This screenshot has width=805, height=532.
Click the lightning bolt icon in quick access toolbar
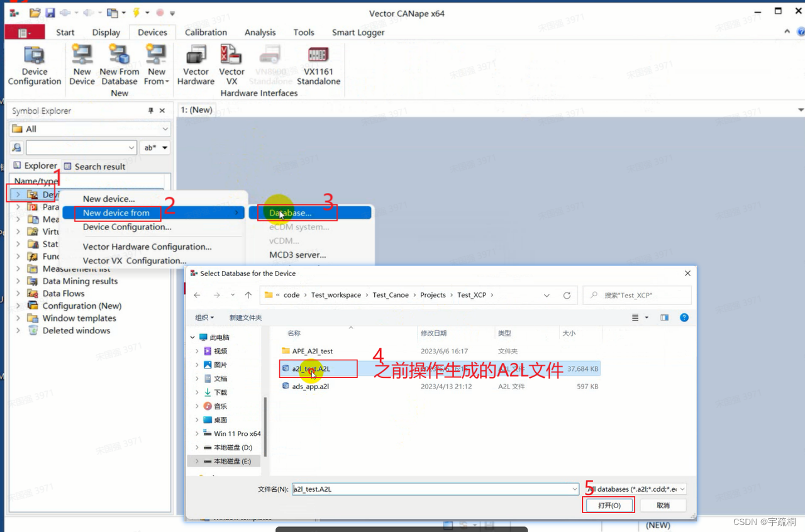pyautogui.click(x=136, y=13)
